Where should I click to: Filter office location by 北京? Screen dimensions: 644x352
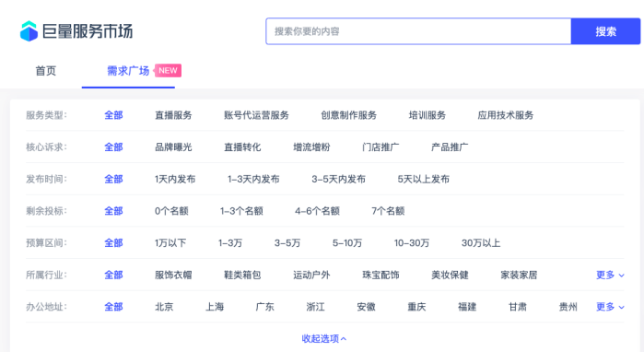tap(164, 307)
